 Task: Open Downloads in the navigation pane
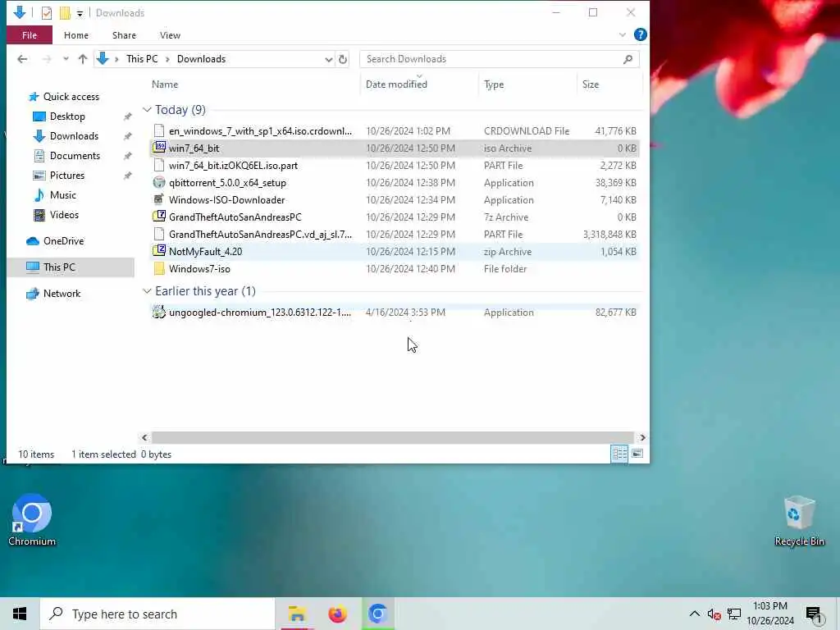point(74,136)
